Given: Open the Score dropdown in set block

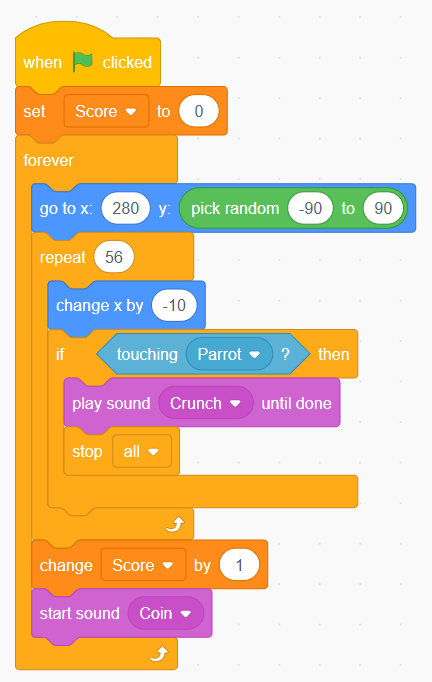Looking at the screenshot, I should (x=106, y=111).
